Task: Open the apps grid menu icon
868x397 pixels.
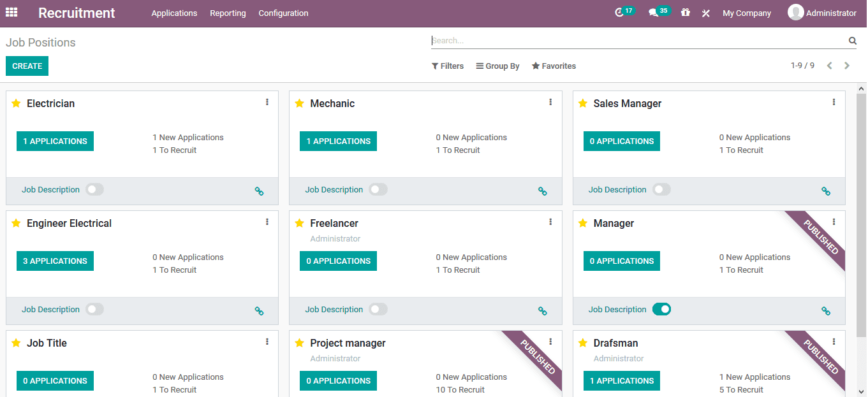Action: pyautogui.click(x=11, y=12)
